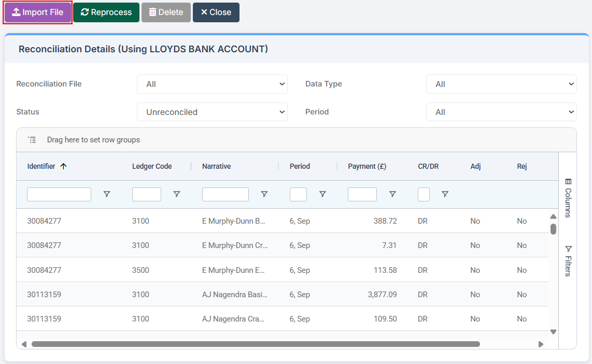This screenshot has width=592, height=364.
Task: Click the Payment column filter icon
Action: coord(392,194)
